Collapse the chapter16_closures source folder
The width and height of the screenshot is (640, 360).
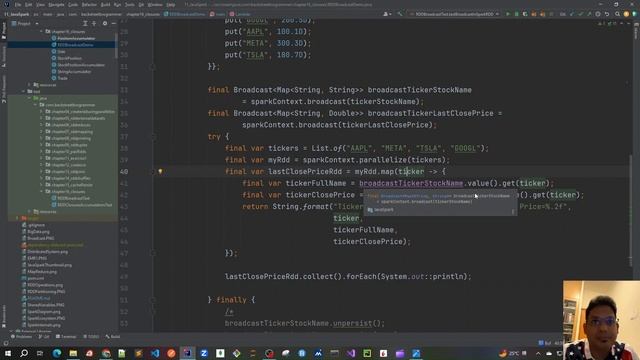point(41,31)
